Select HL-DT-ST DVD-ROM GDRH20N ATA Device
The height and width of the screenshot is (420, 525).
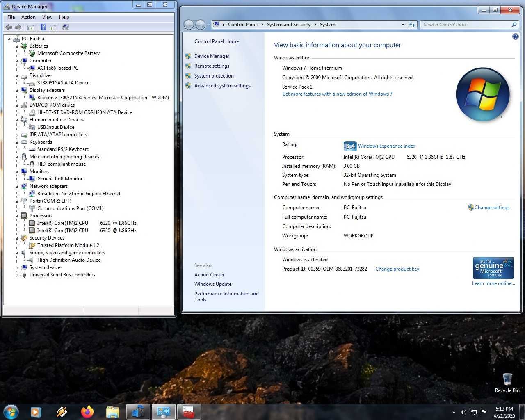[84, 112]
